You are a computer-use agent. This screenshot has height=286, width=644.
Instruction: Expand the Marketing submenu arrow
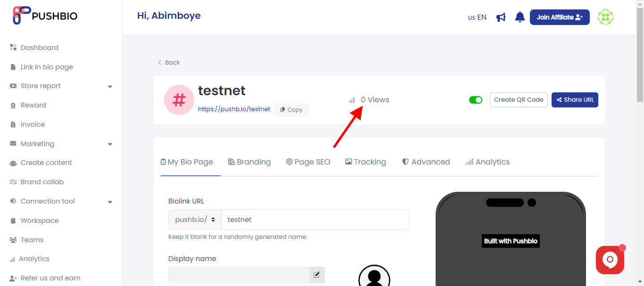[x=110, y=144]
